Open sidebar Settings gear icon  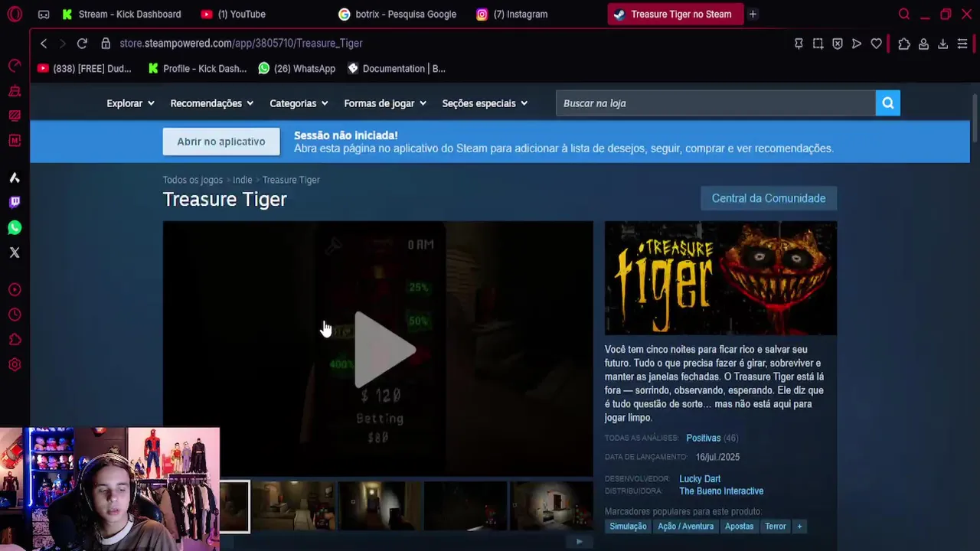[x=15, y=365]
